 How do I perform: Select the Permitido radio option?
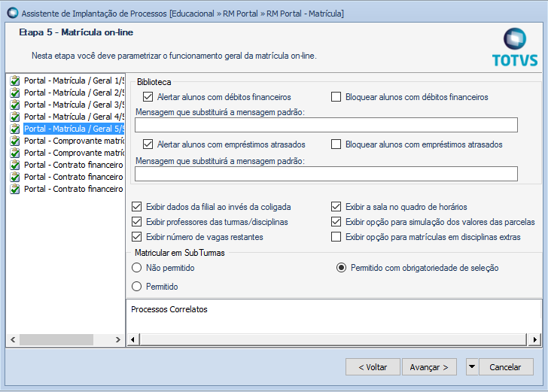pos(137,287)
